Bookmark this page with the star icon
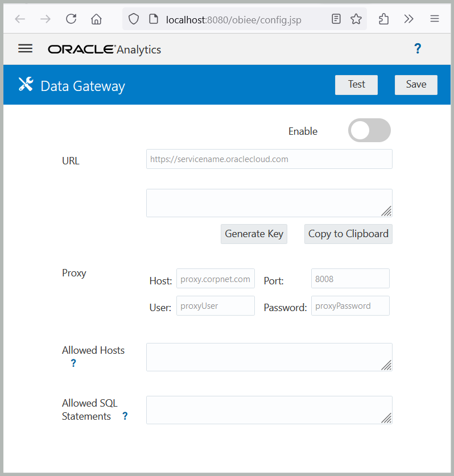The width and height of the screenshot is (454, 476). (356, 18)
